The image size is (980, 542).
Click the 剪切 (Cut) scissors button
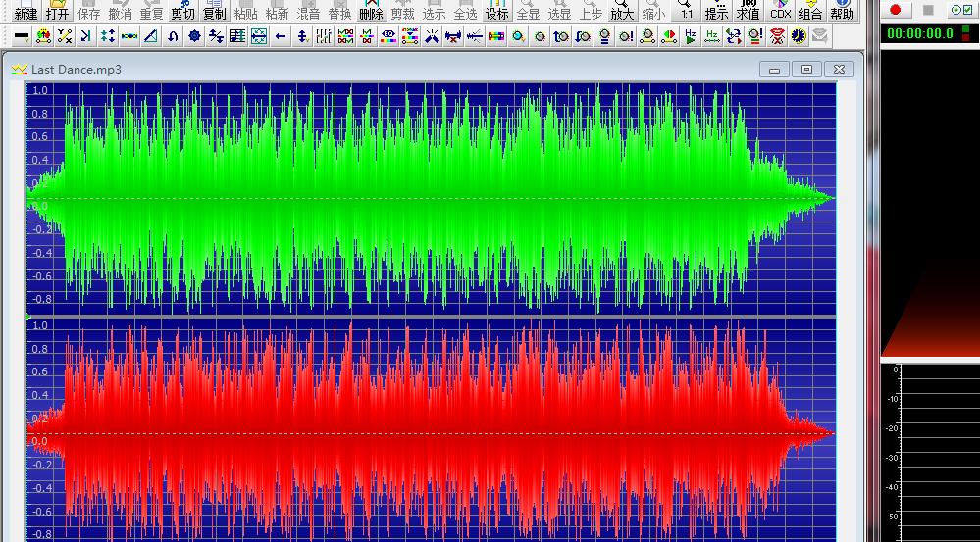(x=182, y=12)
